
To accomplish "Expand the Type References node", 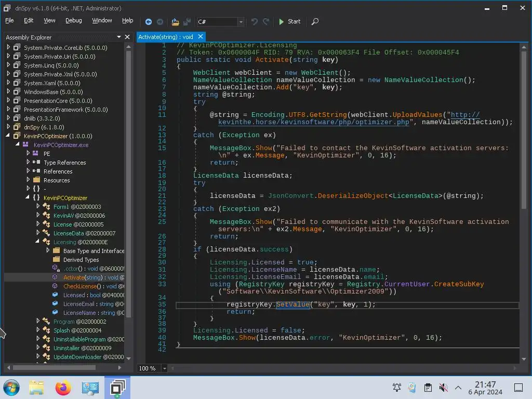I will pos(28,162).
